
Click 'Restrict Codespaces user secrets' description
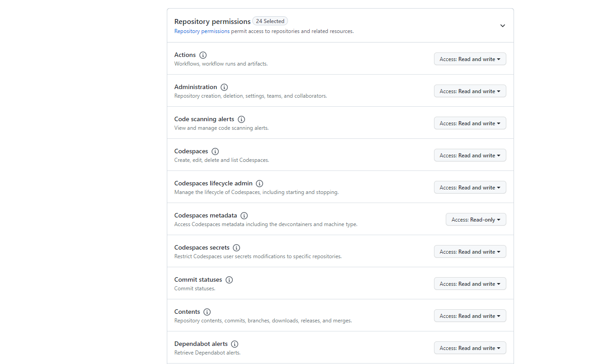[x=258, y=256]
